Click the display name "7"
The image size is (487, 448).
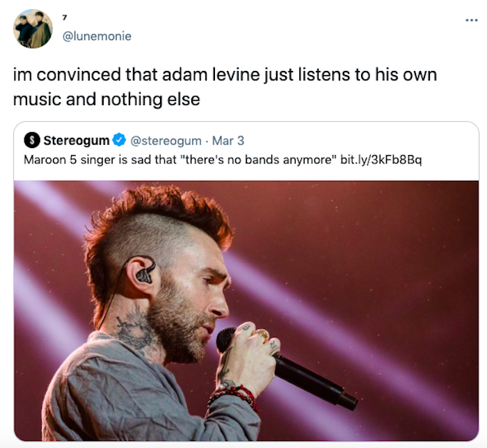[64, 17]
